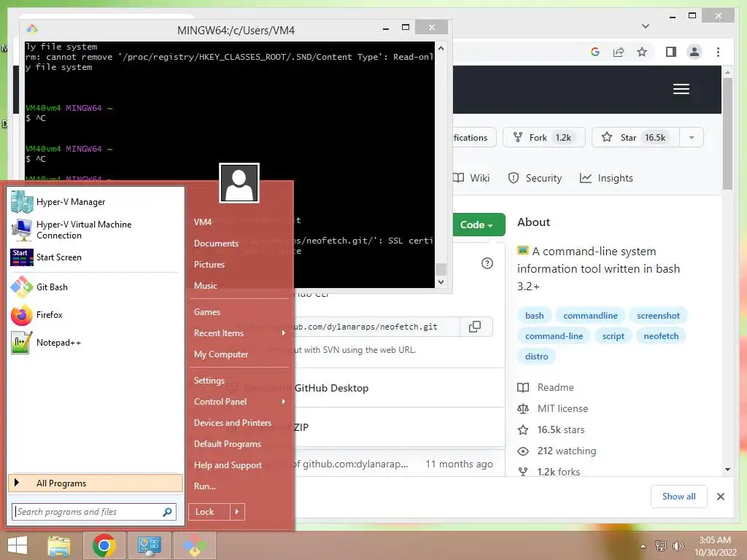Toggle Chrome side panel
Screen dimensions: 747x560
(671, 52)
